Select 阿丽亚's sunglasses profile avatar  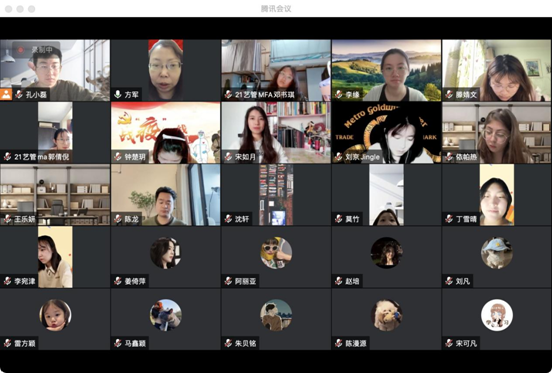(276, 253)
